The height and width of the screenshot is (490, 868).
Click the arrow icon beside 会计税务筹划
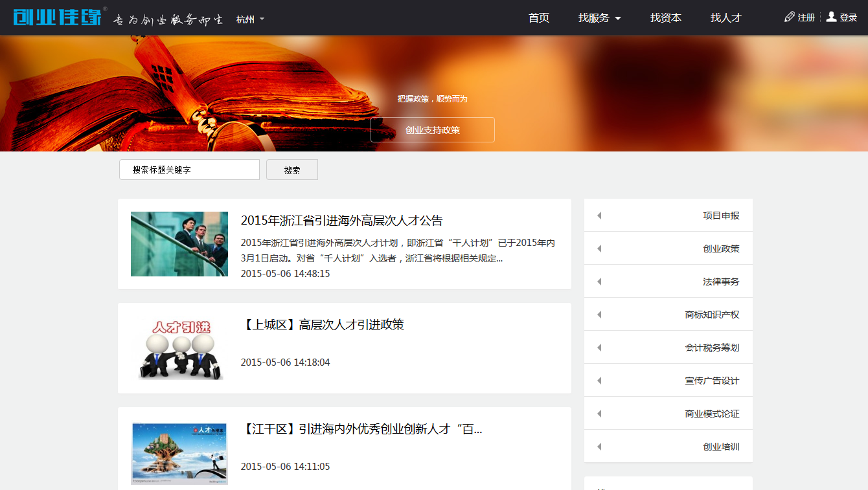pos(599,348)
